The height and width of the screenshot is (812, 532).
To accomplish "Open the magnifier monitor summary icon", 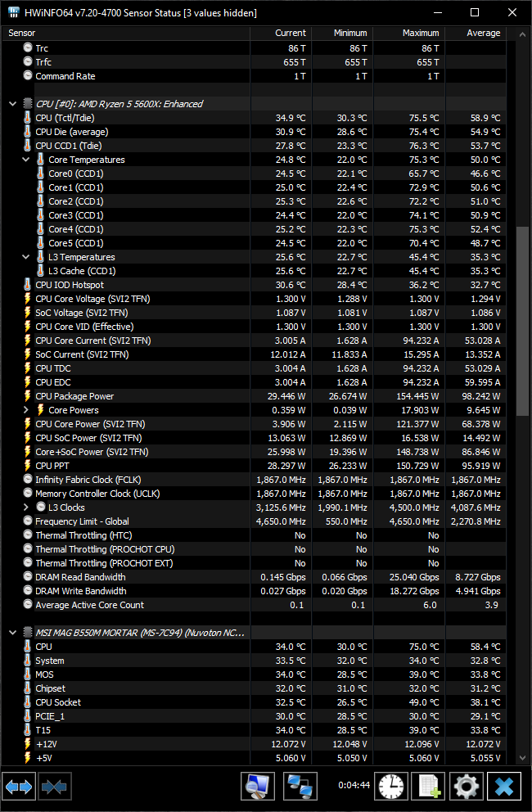I will (x=258, y=787).
